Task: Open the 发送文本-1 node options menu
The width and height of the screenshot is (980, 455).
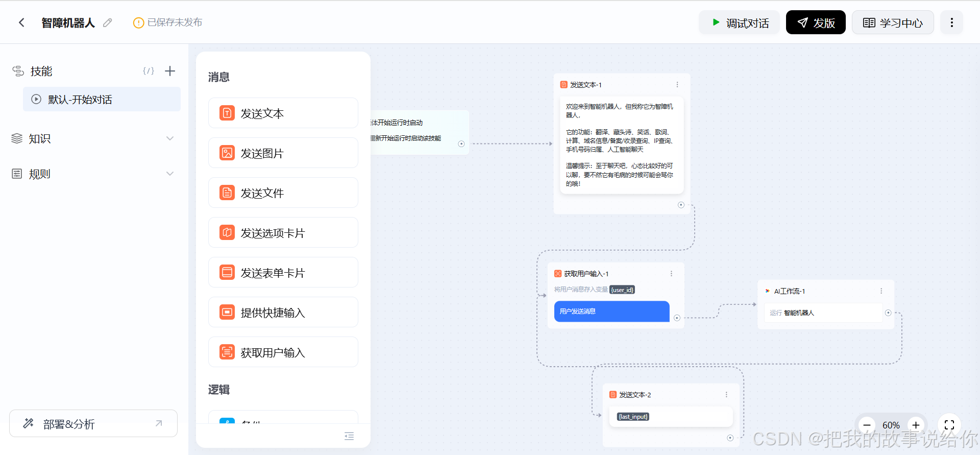Action: (677, 85)
